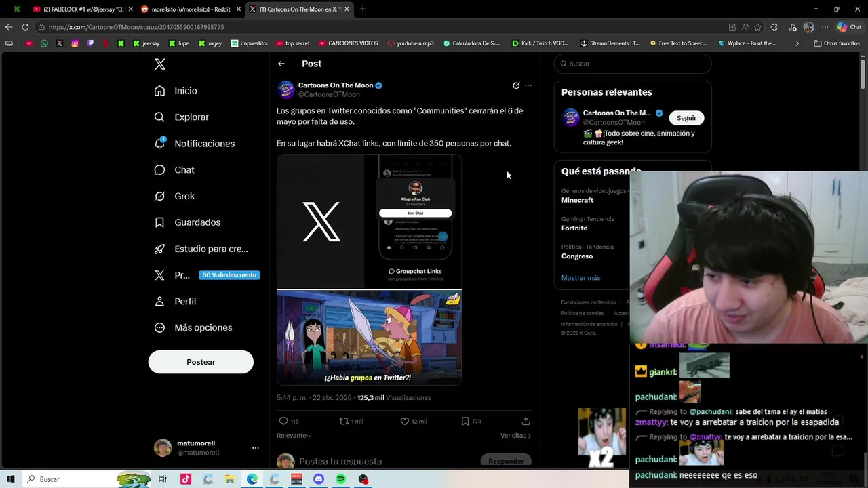Viewport: 868px width, 488px height.
Task: Click the share post icon
Action: click(x=526, y=421)
